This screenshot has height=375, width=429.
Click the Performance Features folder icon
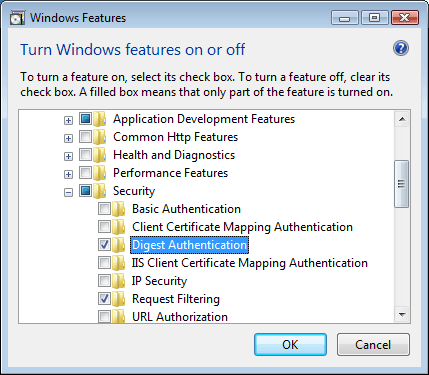click(99, 173)
